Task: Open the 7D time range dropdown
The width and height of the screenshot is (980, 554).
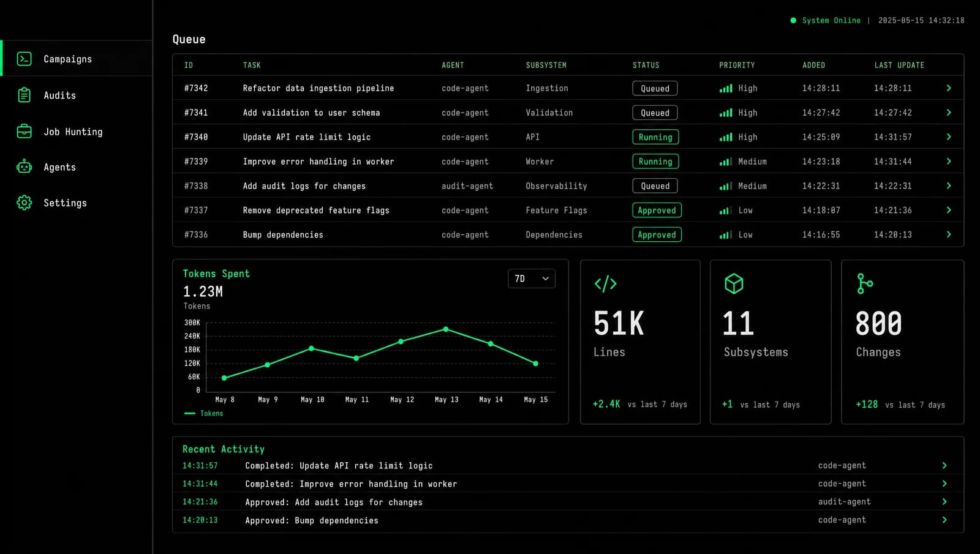Action: coord(531,279)
